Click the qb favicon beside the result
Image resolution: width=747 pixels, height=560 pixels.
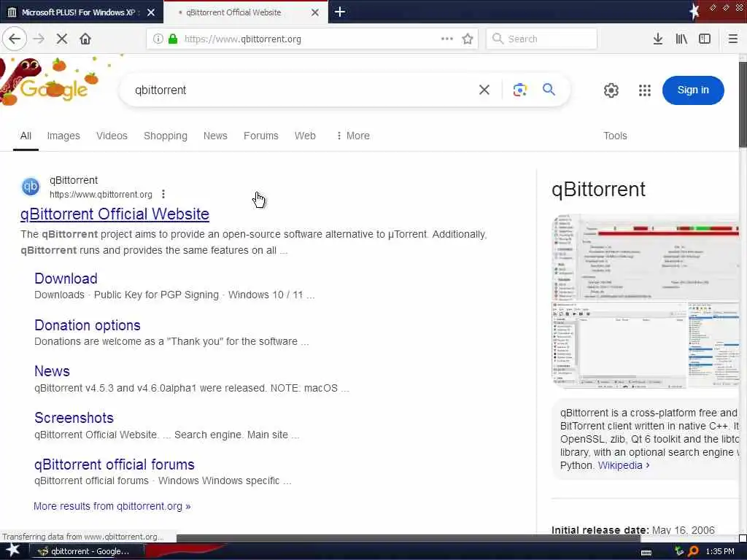coord(31,187)
